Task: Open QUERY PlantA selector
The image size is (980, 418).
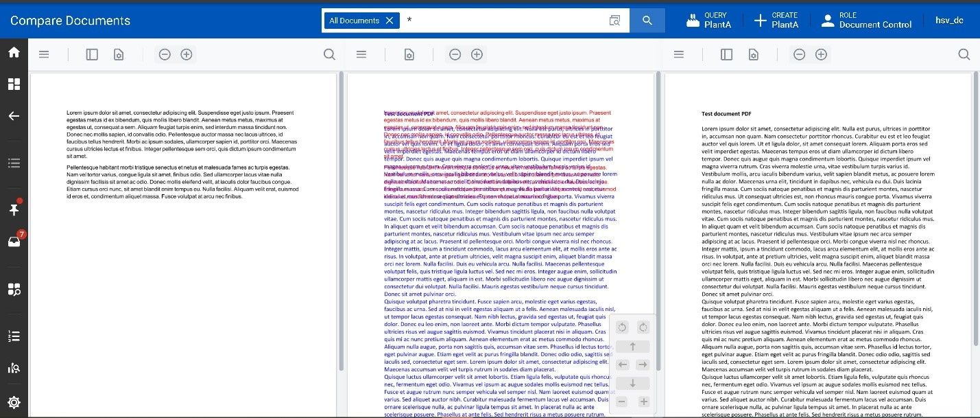Action: point(709,20)
